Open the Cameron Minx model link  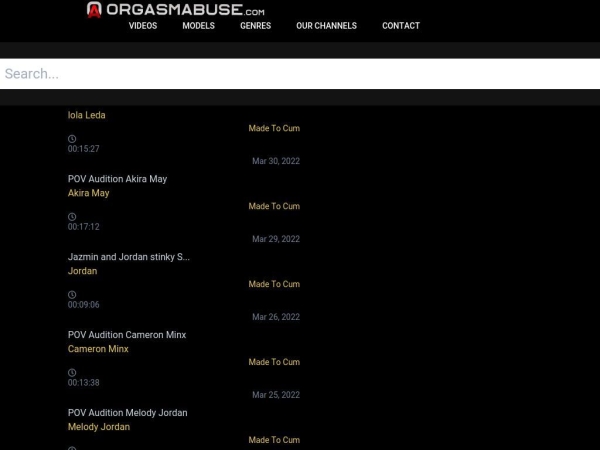click(x=98, y=349)
